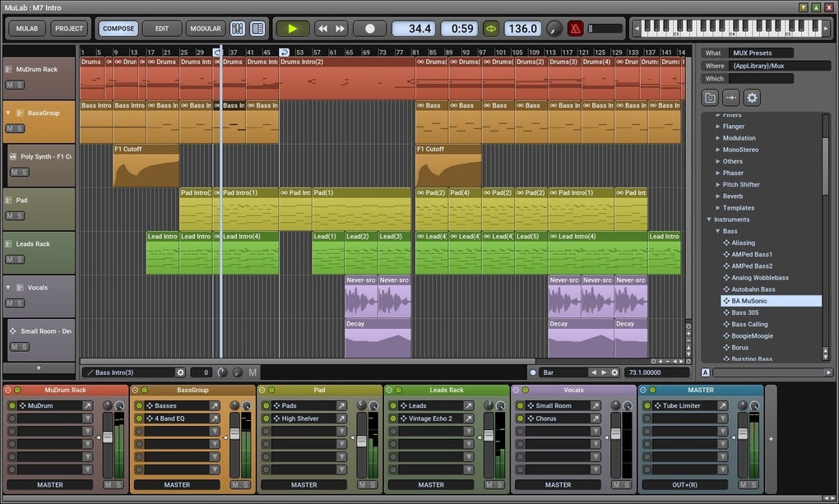Toggle the loop cycle button
Image resolution: width=839 pixels, height=504 pixels.
point(490,29)
